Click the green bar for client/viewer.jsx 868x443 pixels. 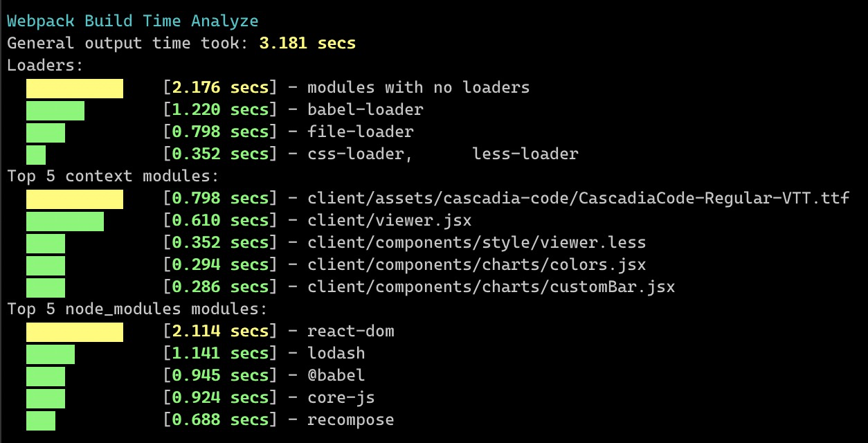[x=65, y=221]
